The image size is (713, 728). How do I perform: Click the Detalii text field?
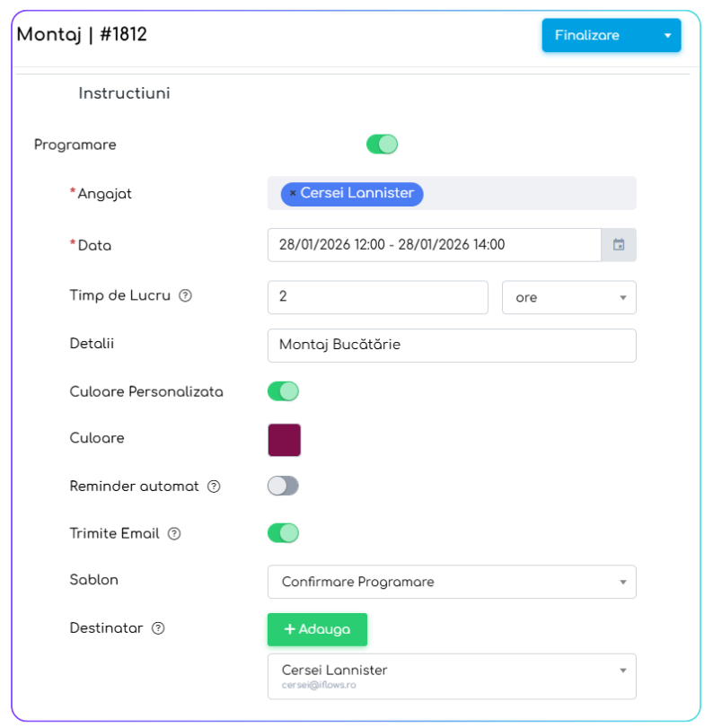[x=452, y=345]
